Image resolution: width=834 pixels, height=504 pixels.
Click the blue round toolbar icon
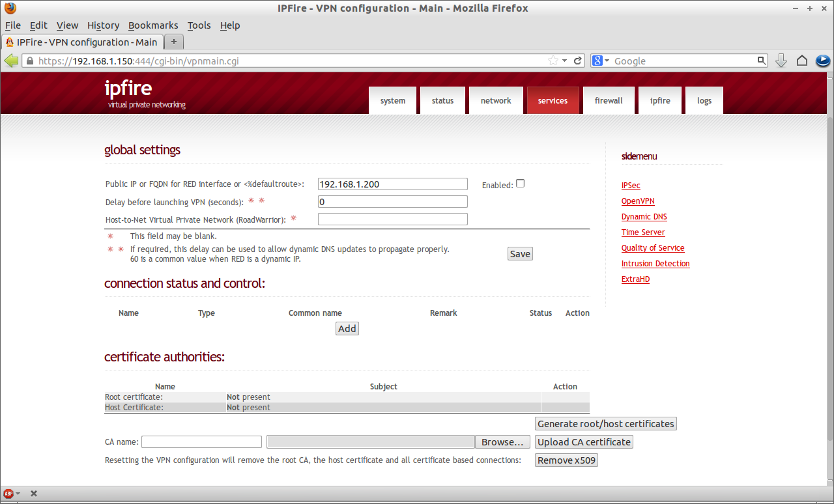click(x=823, y=61)
